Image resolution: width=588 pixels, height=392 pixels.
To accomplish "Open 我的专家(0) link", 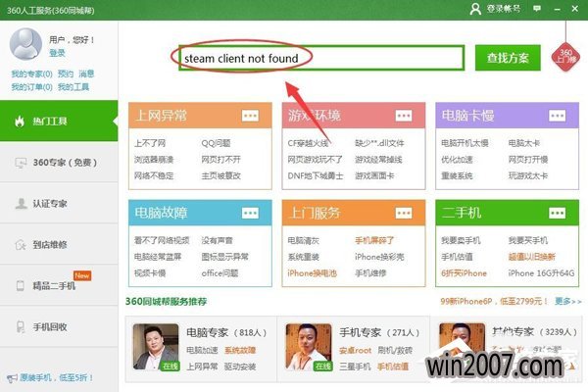I will (x=31, y=73).
